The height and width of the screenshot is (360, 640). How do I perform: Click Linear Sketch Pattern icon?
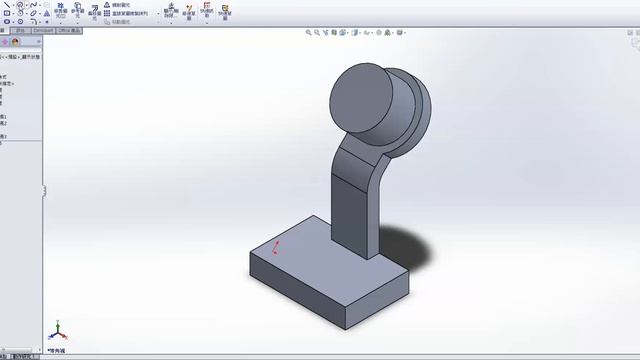(x=107, y=13)
